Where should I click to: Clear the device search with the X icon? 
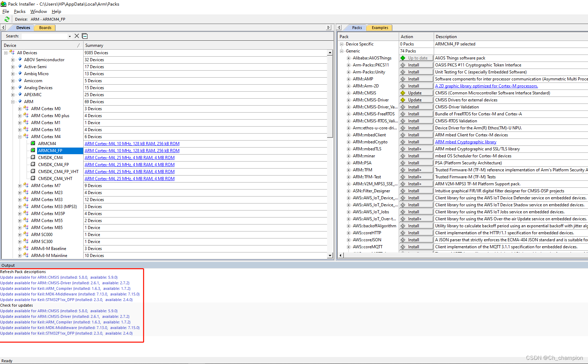click(x=77, y=36)
